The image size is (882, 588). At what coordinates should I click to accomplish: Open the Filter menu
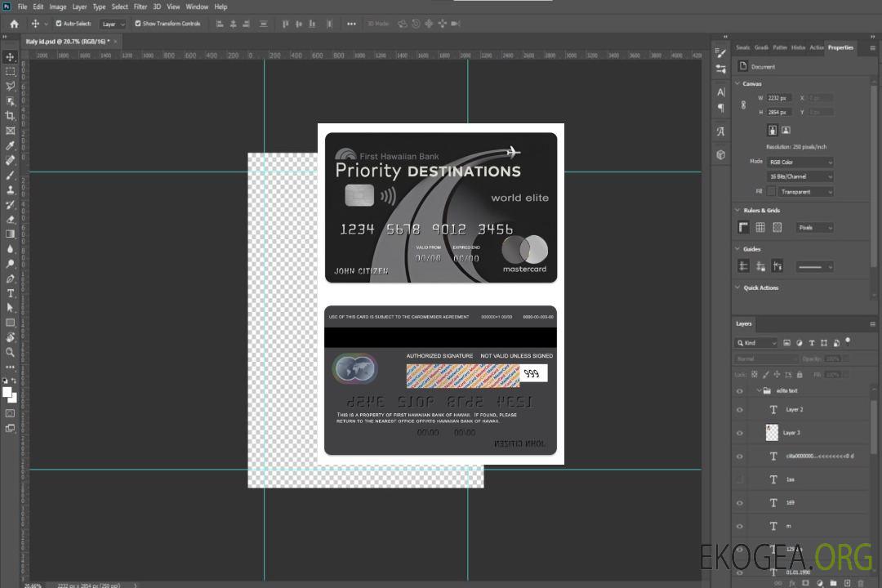140,7
